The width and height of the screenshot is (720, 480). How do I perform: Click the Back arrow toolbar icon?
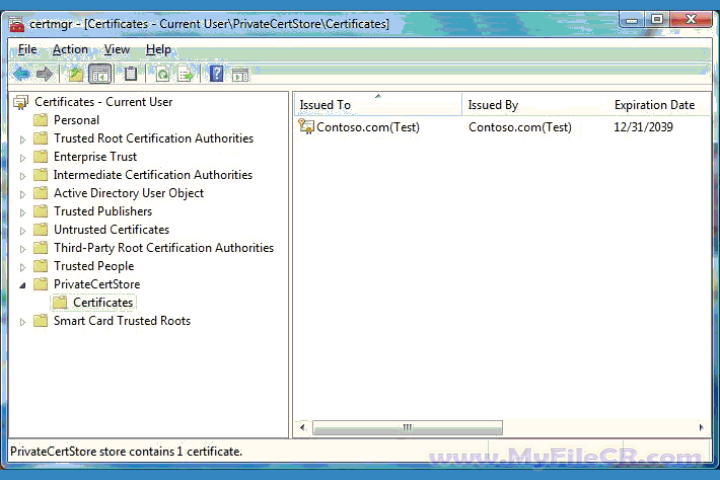coord(21,73)
